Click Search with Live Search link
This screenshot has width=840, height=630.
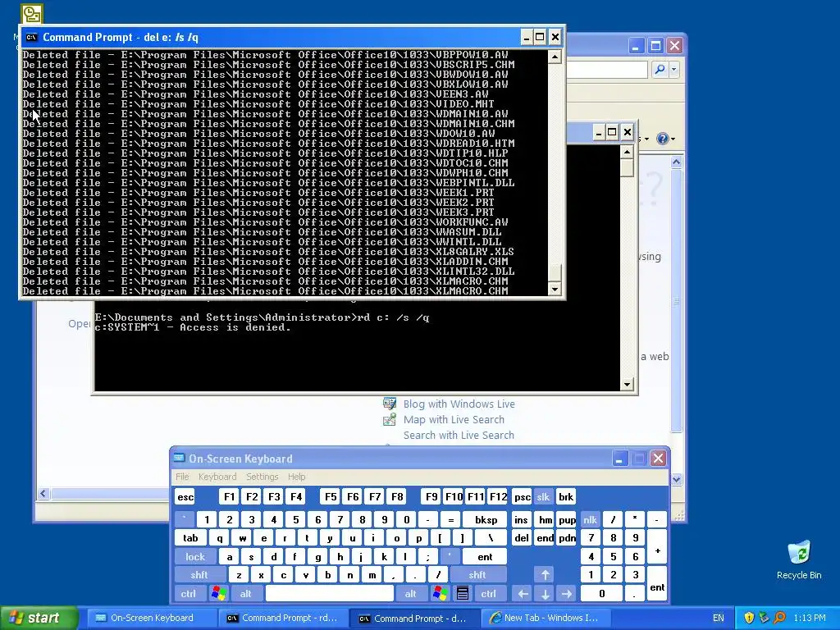point(459,435)
